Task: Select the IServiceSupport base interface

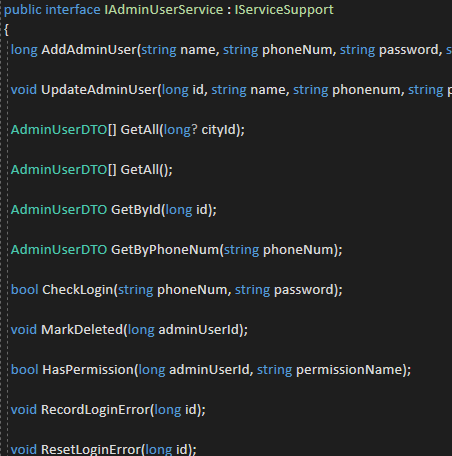Action: click(284, 10)
